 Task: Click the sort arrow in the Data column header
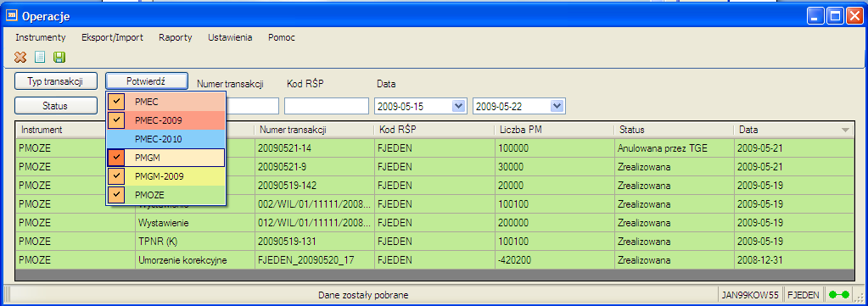point(845,130)
